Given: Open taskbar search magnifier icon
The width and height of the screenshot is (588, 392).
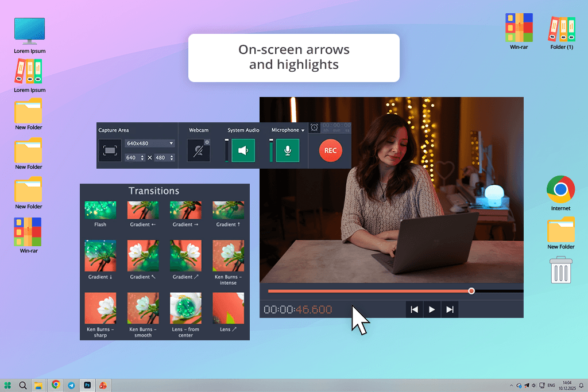Looking at the screenshot, I should [x=23, y=385].
